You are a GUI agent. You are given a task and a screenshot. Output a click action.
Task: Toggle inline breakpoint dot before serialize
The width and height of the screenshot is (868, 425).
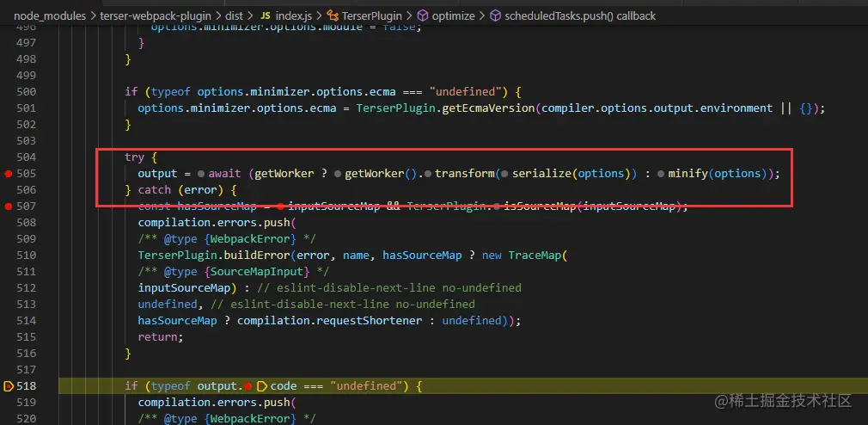(504, 174)
